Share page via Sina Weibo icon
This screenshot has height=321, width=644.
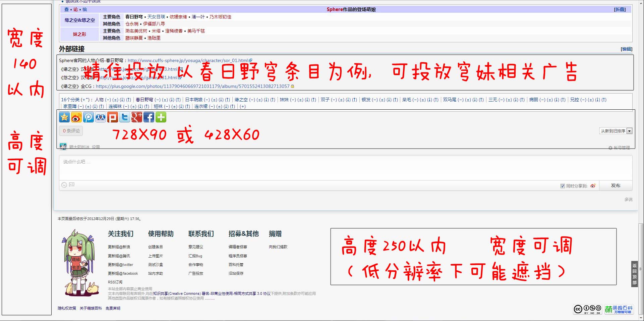(76, 117)
